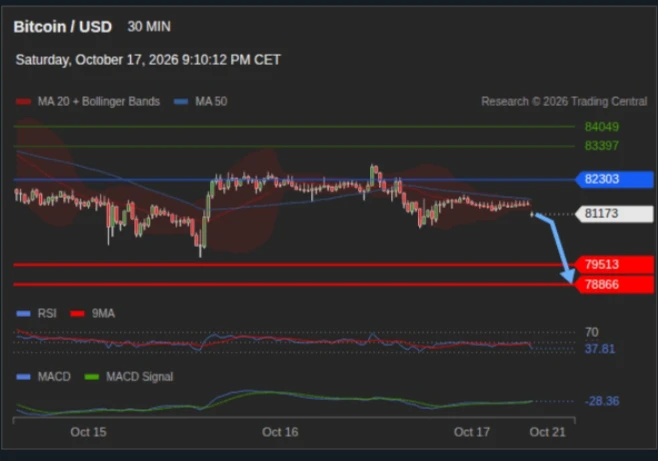Click the MACD blue legend swatch
658x461 pixels.
point(24,377)
